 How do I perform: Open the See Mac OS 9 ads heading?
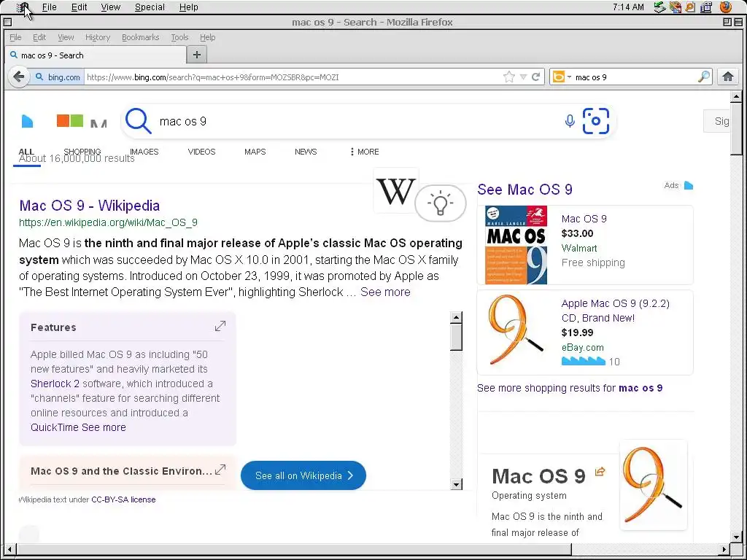click(x=525, y=189)
